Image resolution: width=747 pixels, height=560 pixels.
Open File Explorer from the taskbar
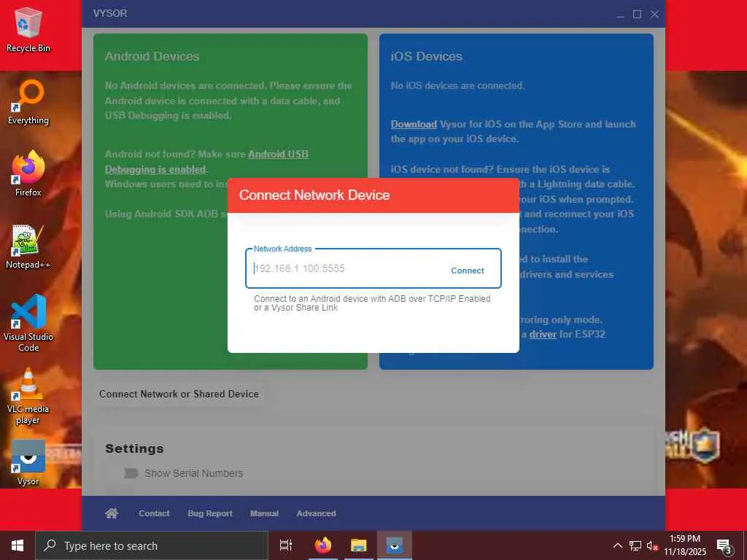point(358,545)
